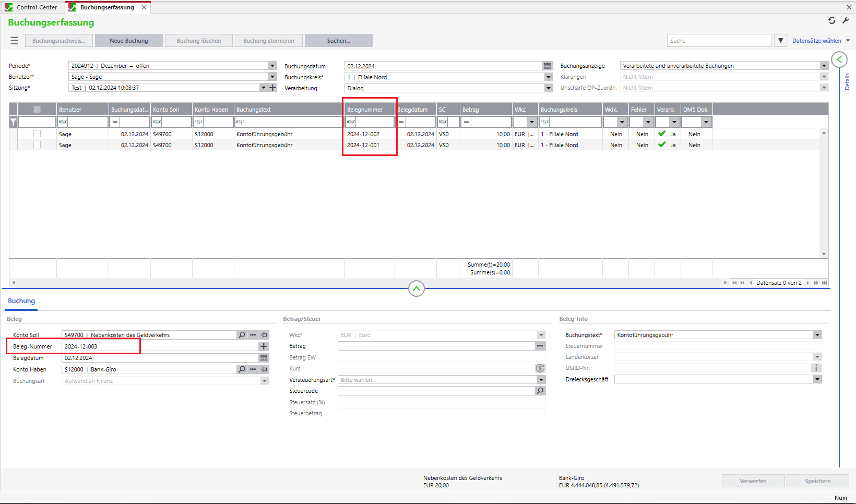Click the plus icon beside Beleg-Nummer field
Image resolution: width=856 pixels, height=504 pixels.
pyautogui.click(x=264, y=346)
